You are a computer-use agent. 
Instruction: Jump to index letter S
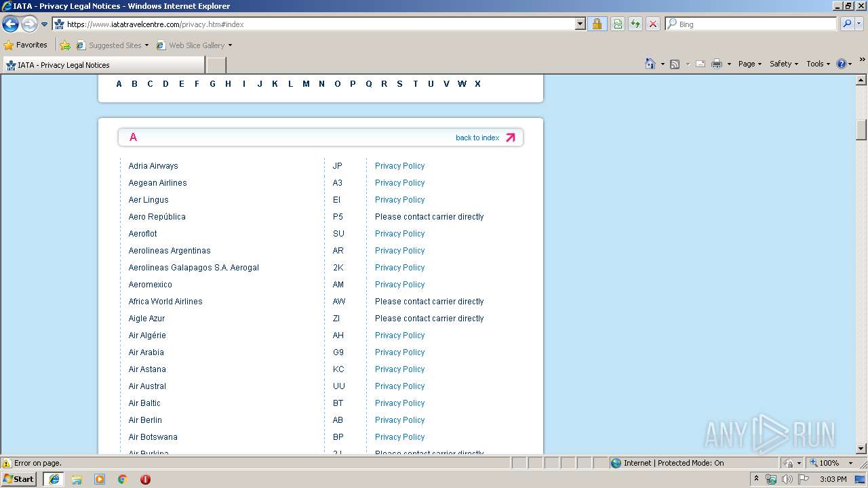coord(399,84)
